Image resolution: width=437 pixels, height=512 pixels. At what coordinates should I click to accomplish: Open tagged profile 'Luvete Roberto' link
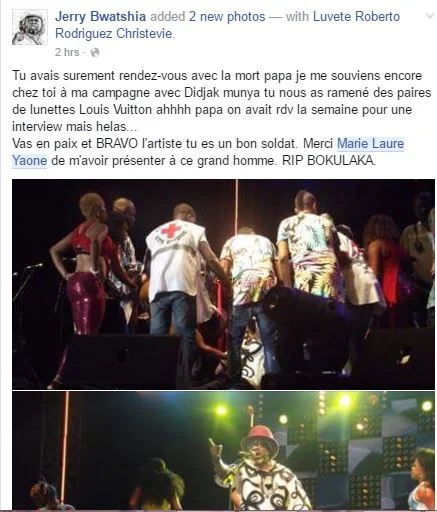click(x=356, y=17)
